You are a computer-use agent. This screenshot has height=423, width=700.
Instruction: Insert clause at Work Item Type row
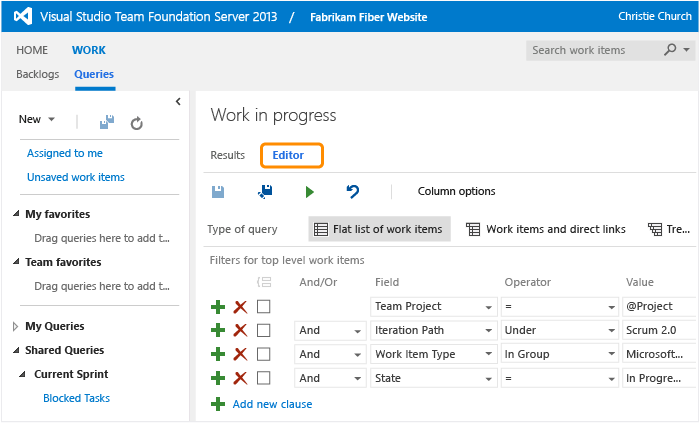click(x=218, y=354)
